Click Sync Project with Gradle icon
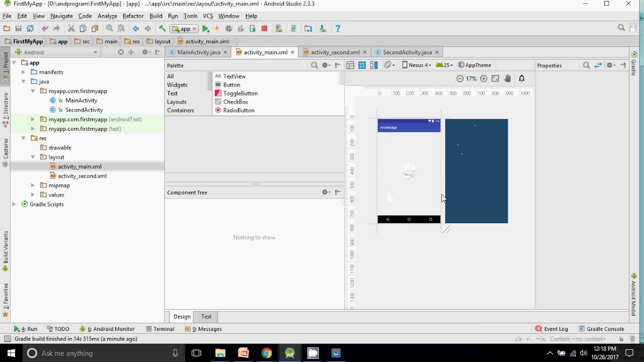This screenshot has width=644, height=362. pyautogui.click(x=293, y=29)
